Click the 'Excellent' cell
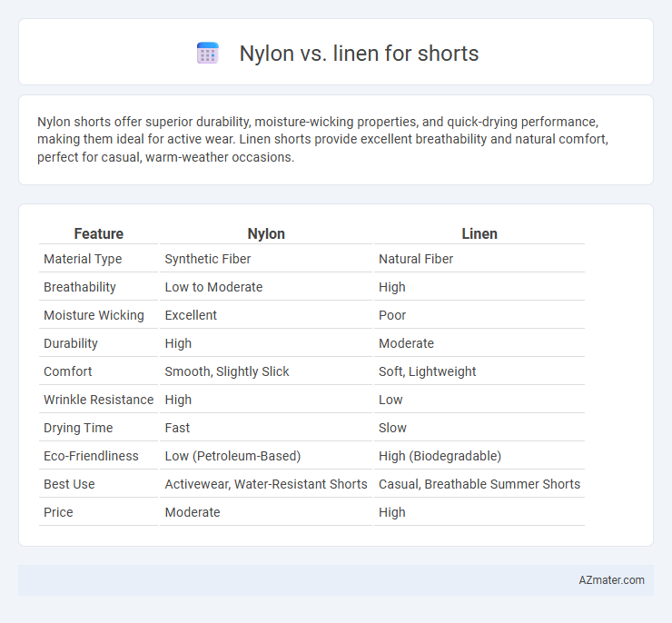The height and width of the screenshot is (623, 672). click(191, 315)
